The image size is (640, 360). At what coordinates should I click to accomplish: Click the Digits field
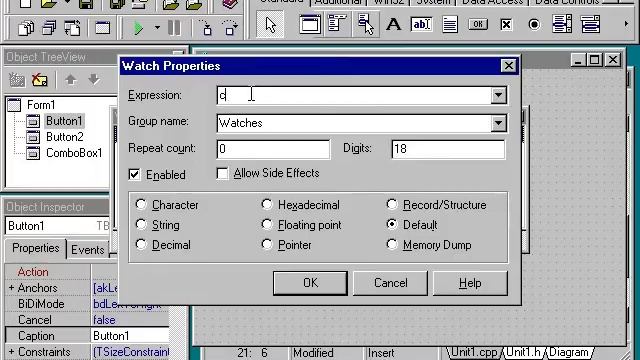point(448,149)
